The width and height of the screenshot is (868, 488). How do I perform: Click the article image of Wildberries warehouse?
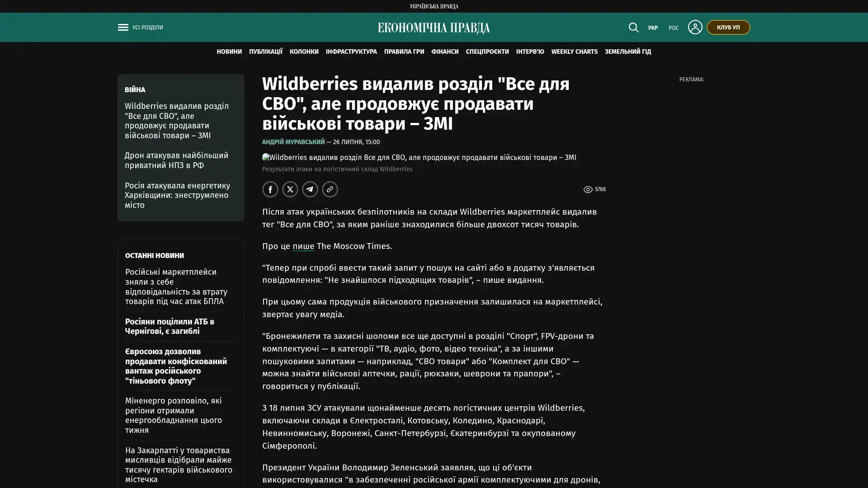[x=419, y=157]
